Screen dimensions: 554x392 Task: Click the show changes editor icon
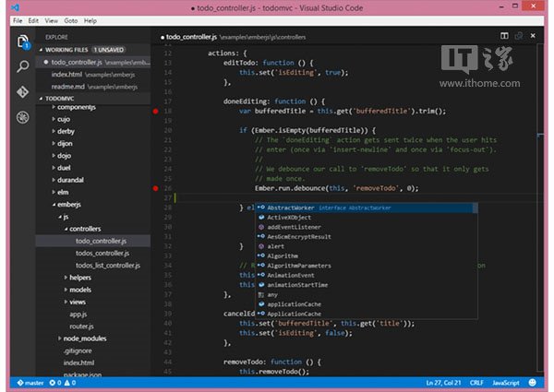coord(519,36)
